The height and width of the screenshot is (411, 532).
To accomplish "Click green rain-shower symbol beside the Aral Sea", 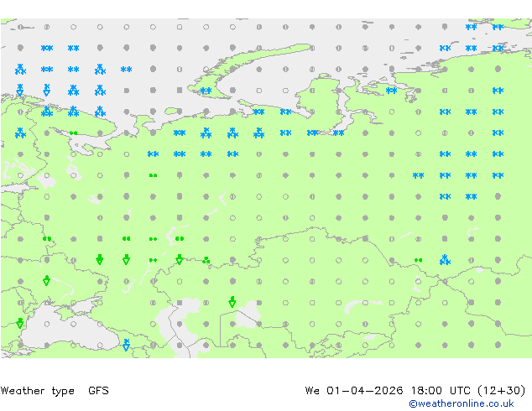I will tap(232, 302).
